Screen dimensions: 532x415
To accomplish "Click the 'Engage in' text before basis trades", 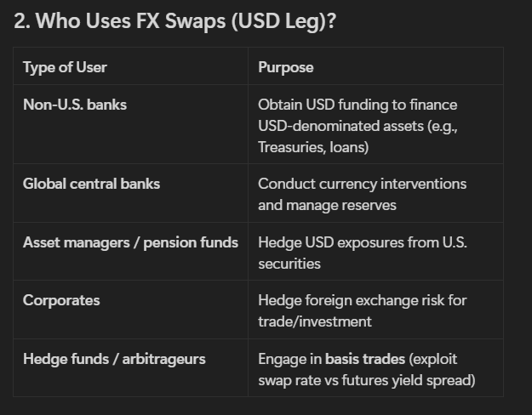I will point(289,359).
